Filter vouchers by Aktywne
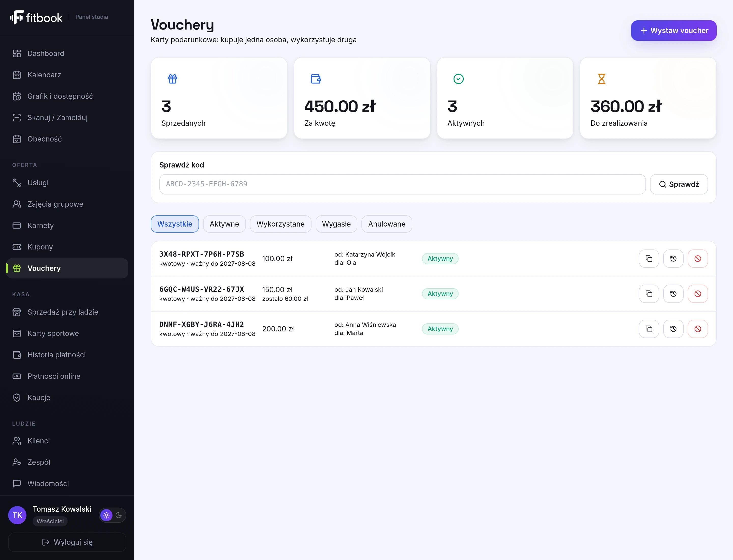This screenshot has width=733, height=560. point(224,224)
